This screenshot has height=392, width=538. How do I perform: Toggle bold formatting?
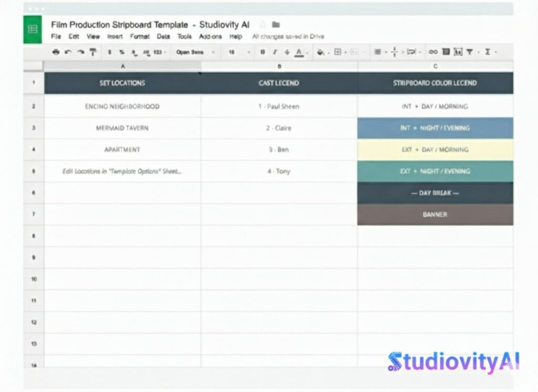[x=263, y=52]
